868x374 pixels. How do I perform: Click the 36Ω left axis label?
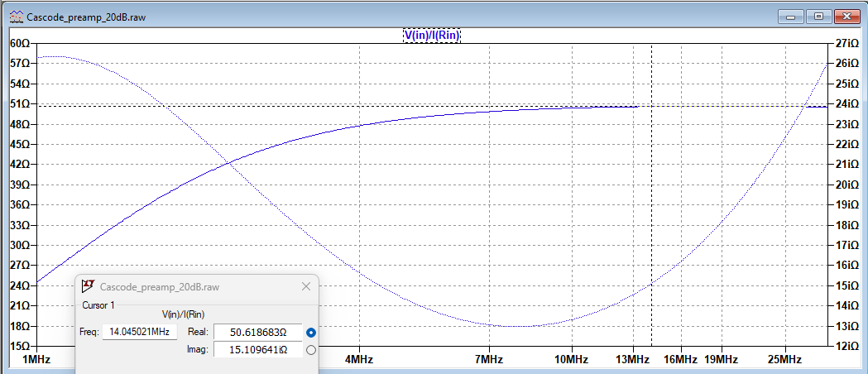pos(18,204)
